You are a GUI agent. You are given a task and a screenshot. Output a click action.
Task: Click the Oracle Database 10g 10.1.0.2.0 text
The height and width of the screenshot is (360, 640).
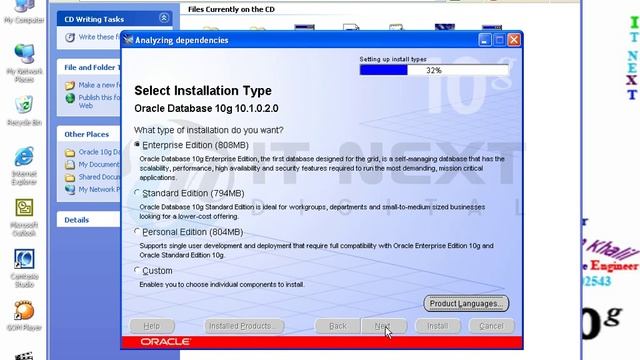pyautogui.click(x=206, y=109)
